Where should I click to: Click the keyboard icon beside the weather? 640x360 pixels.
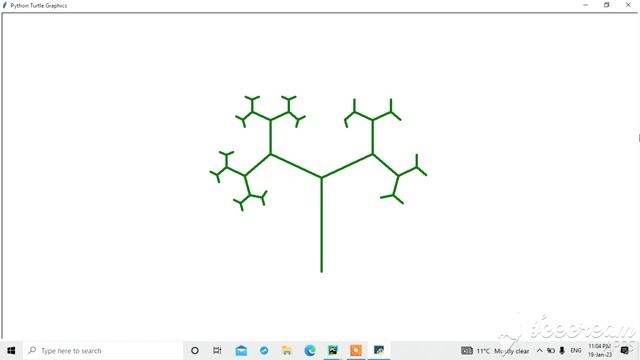pos(467,351)
